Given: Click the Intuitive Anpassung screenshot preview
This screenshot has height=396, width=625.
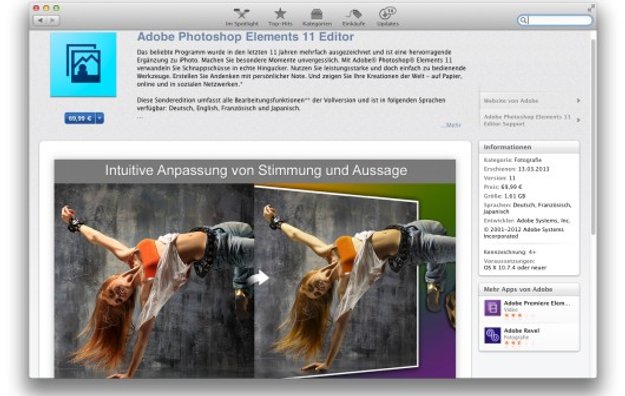Looking at the screenshot, I should [255, 269].
